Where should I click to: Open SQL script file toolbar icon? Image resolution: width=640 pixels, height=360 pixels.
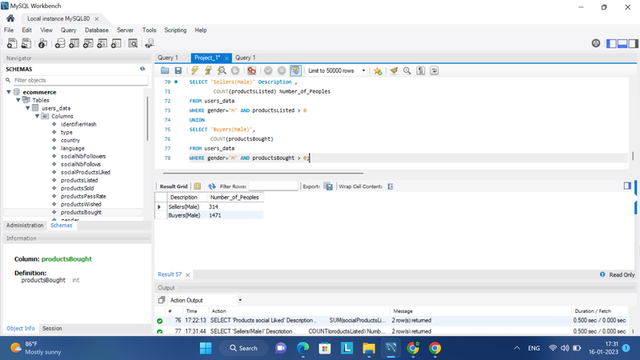point(26,43)
